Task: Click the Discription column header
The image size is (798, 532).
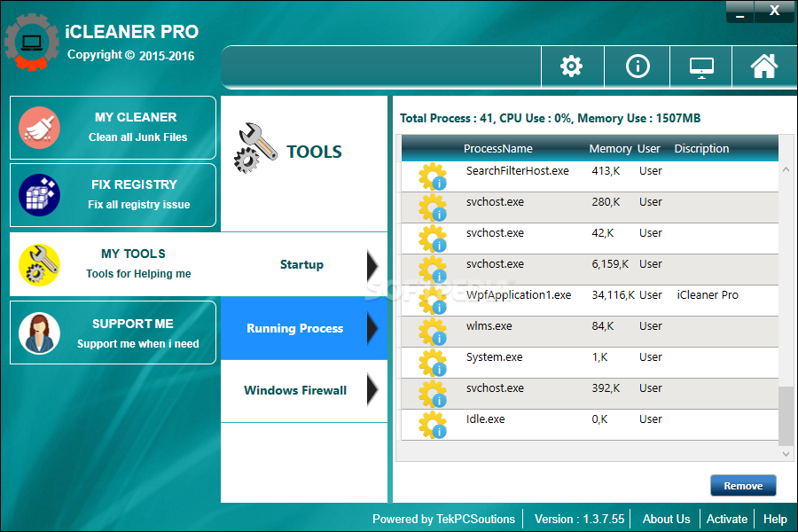Action: coord(701,149)
